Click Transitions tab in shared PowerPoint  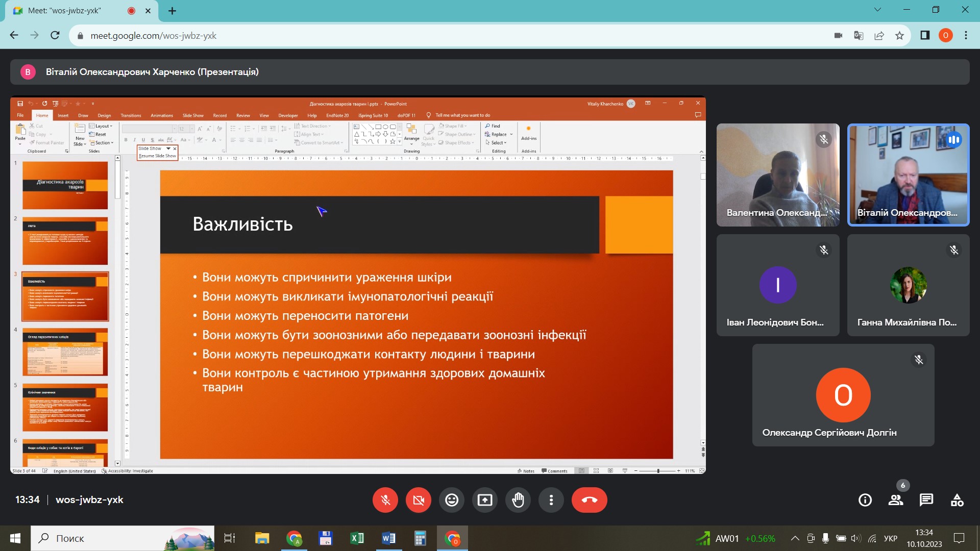(x=131, y=115)
